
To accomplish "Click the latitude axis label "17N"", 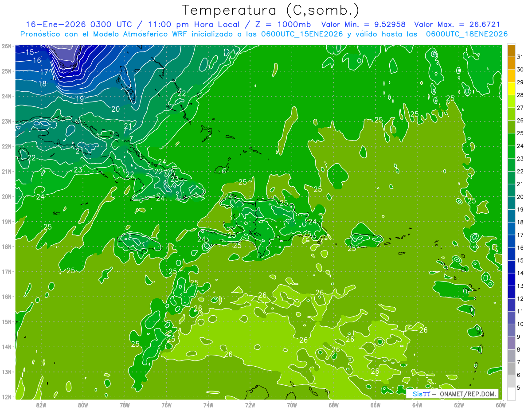I will [x=6, y=271].
